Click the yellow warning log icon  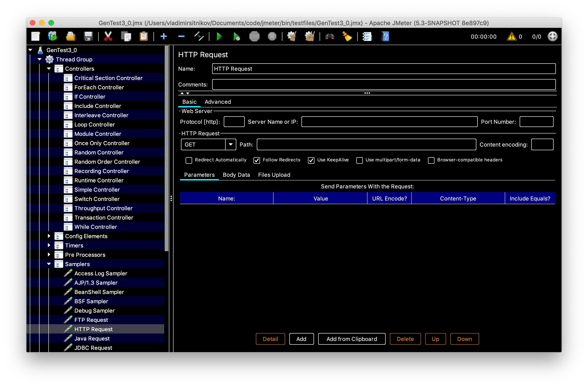point(511,37)
